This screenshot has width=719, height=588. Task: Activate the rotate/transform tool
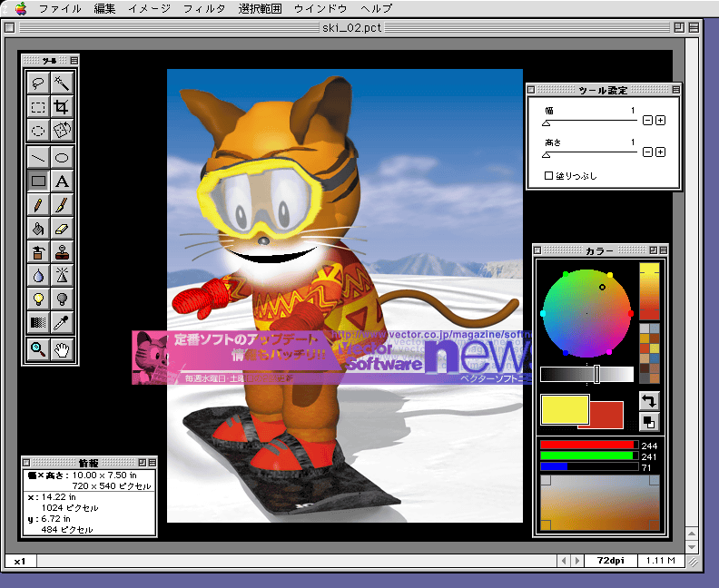click(62, 131)
